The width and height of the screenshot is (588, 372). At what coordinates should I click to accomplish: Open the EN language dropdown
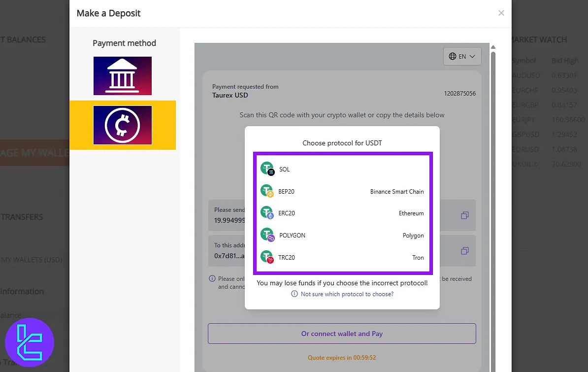[x=462, y=56]
